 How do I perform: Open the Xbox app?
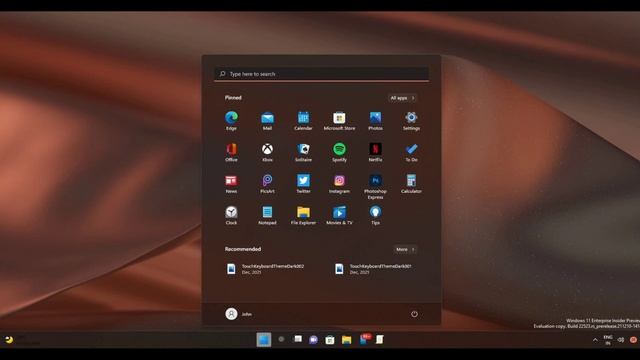point(267,152)
